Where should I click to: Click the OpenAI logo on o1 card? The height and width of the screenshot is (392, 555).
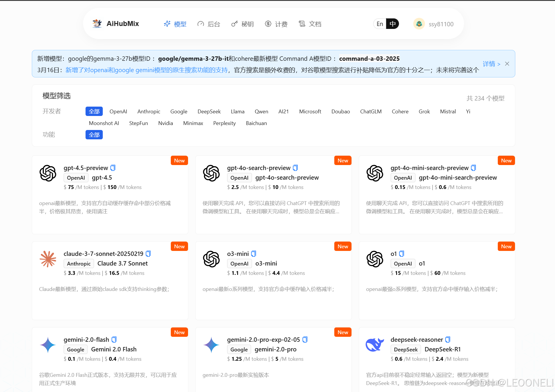[375, 259]
